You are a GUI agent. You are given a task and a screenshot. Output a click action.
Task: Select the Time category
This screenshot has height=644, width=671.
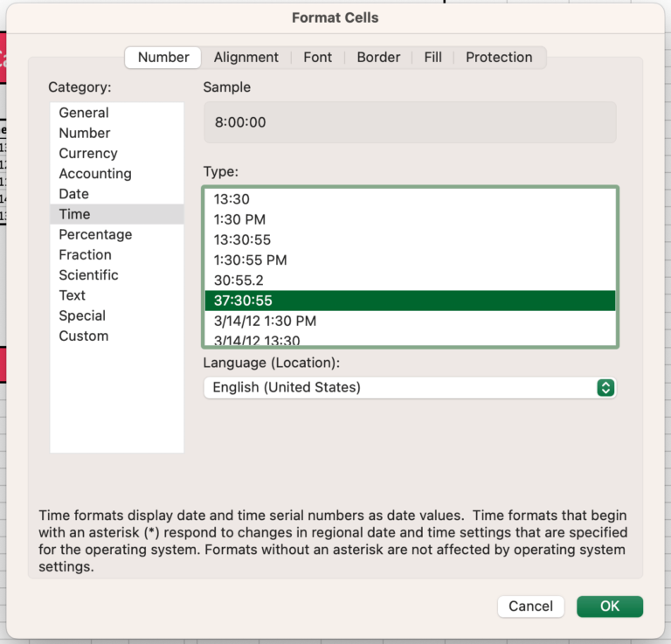pos(117,214)
